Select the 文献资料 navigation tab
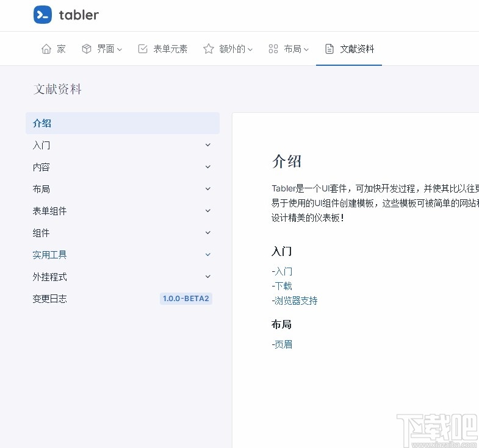The height and width of the screenshot is (448, 479). click(x=349, y=49)
